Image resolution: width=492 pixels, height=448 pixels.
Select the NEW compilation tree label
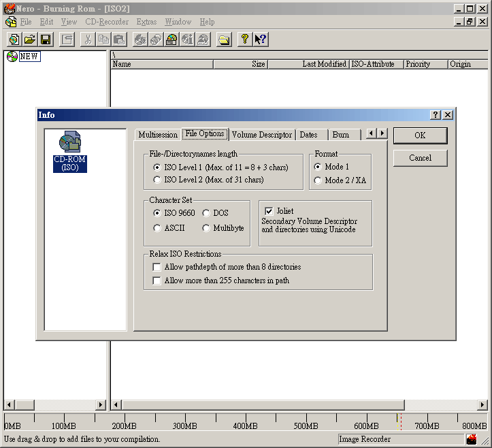[29, 57]
